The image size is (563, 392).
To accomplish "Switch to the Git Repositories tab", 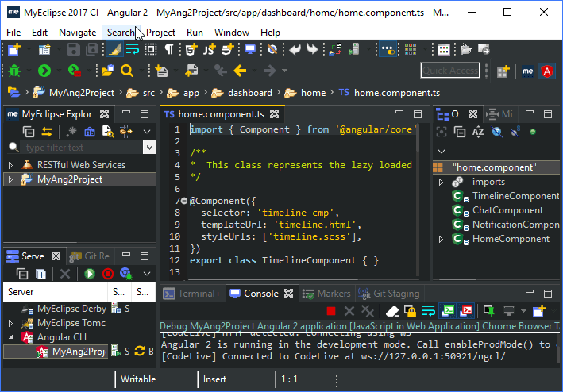I will [x=90, y=256].
